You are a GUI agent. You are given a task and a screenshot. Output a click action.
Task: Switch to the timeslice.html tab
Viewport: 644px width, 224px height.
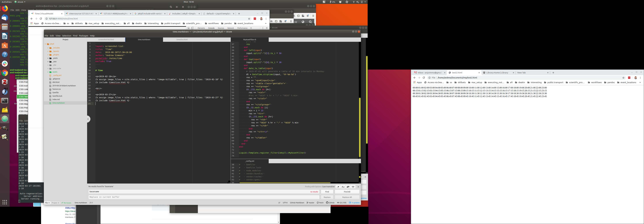pos(182,39)
